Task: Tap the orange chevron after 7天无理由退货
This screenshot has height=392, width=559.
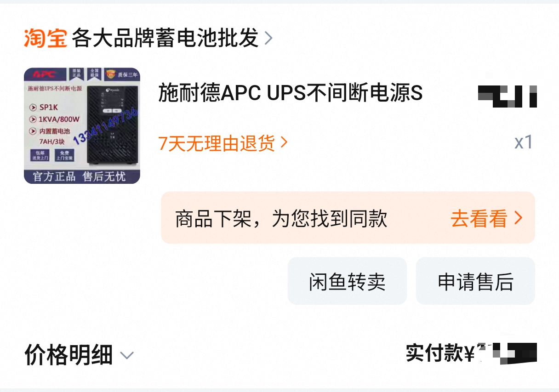Action: tap(284, 143)
